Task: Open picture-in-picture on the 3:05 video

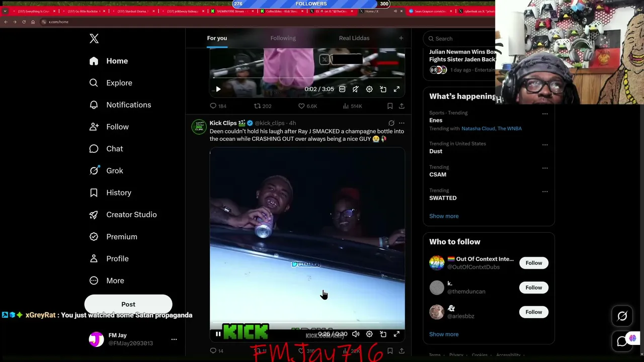Action: (x=383, y=89)
